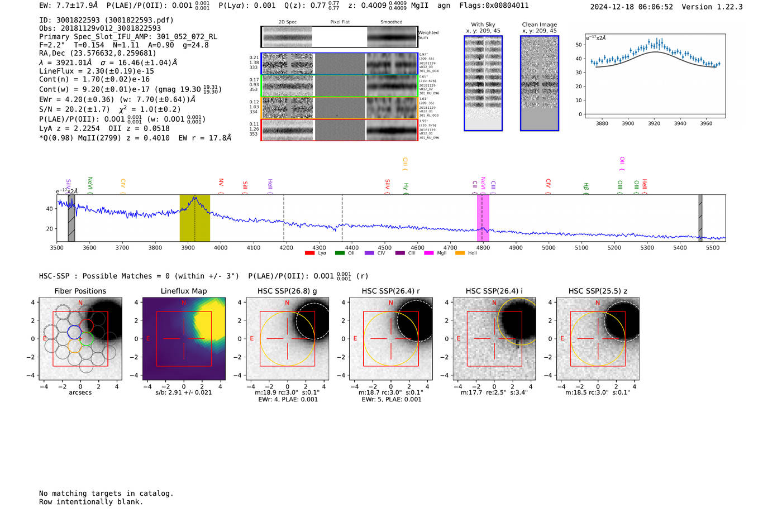Click the Version 1.22.3 label
Screen dimensions: 782x532
[x=712, y=7]
